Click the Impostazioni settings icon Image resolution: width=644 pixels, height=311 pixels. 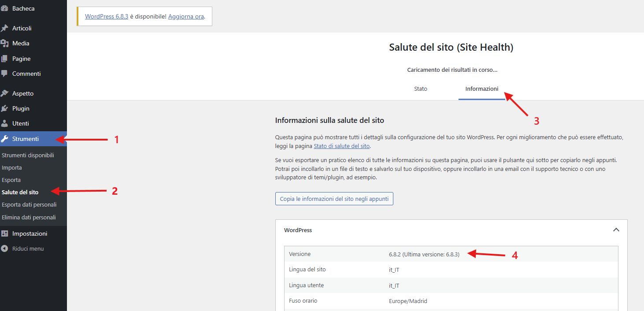[x=5, y=233]
